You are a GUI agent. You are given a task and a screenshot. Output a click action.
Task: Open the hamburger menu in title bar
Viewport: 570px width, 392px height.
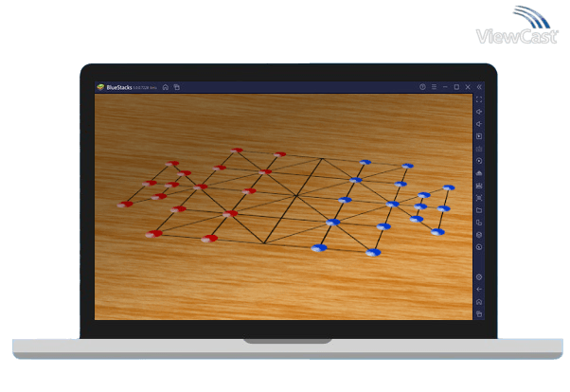pos(434,87)
